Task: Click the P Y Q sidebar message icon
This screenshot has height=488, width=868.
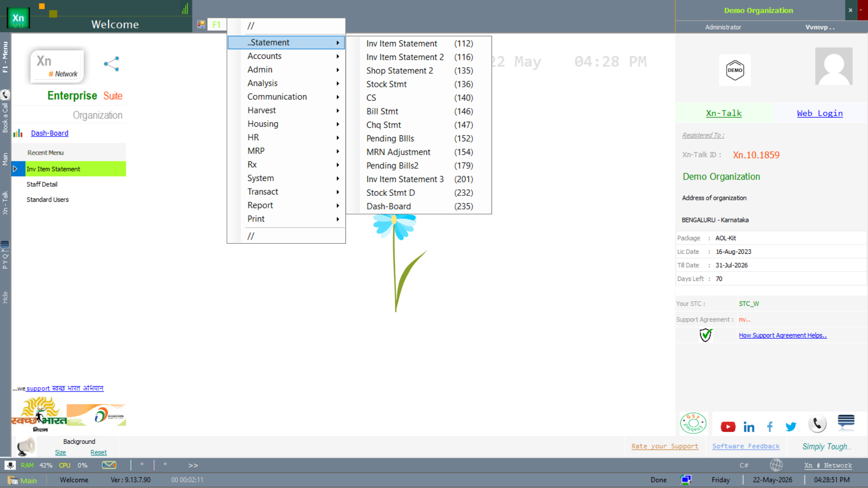Action: 5,246
